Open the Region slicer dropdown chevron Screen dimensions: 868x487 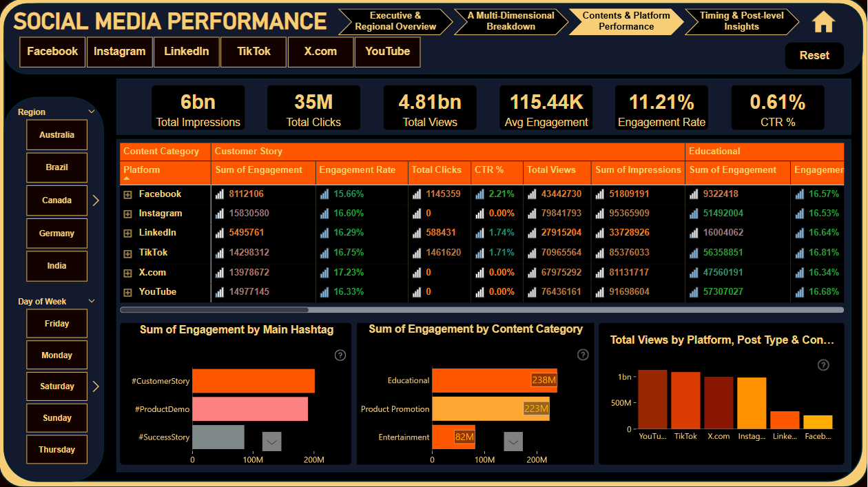tap(92, 112)
